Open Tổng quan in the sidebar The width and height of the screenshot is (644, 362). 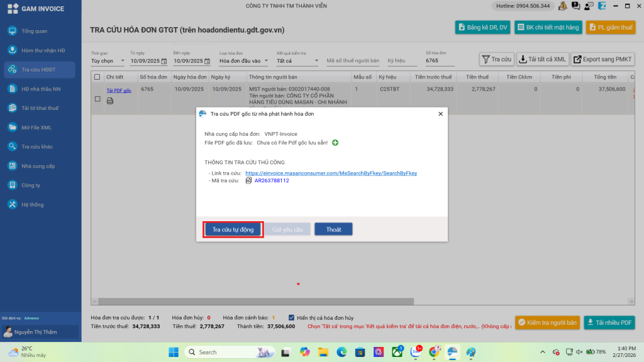[x=35, y=31]
